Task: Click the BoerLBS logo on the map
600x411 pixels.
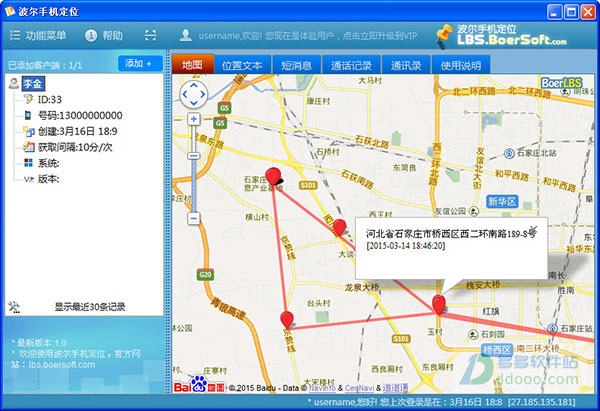Action: click(561, 83)
